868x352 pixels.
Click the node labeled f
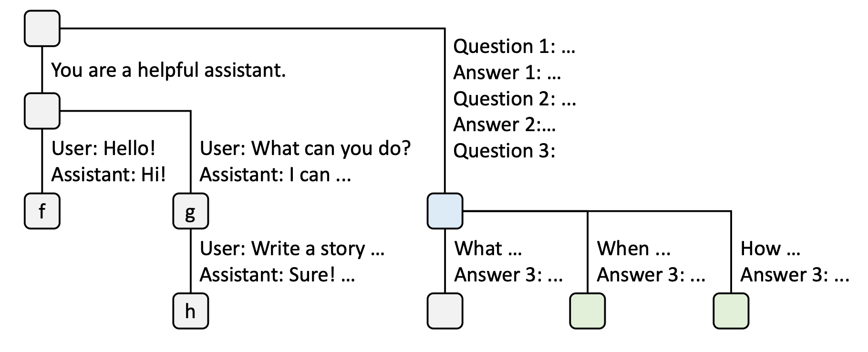click(42, 211)
